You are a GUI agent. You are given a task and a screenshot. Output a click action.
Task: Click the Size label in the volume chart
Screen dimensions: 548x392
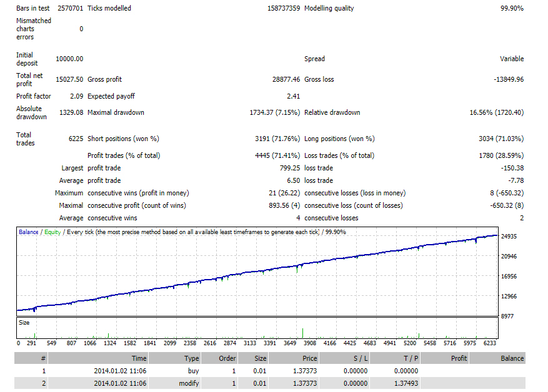[24, 323]
